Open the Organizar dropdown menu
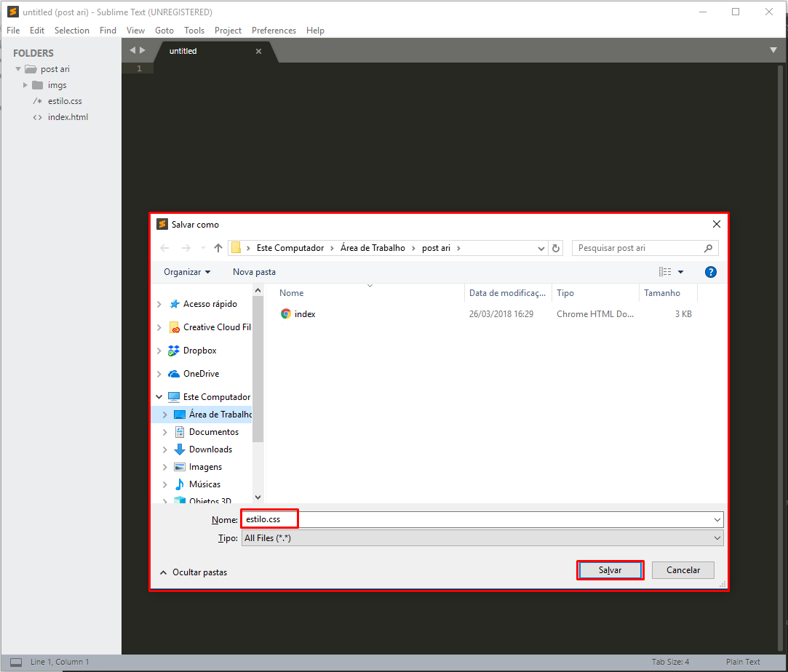 tap(187, 272)
